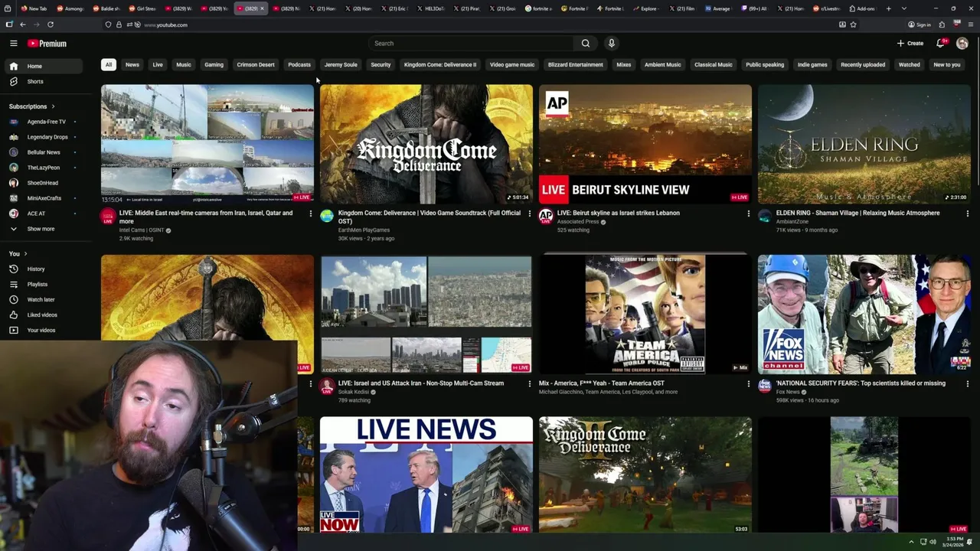
Task: Select the News filter chip
Action: pyautogui.click(x=132, y=64)
